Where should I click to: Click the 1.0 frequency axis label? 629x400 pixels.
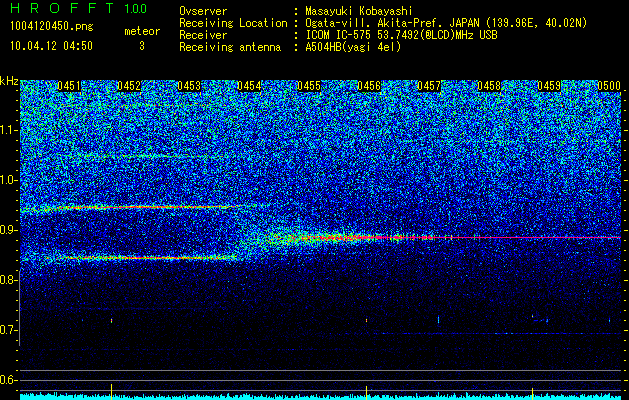(x=8, y=181)
